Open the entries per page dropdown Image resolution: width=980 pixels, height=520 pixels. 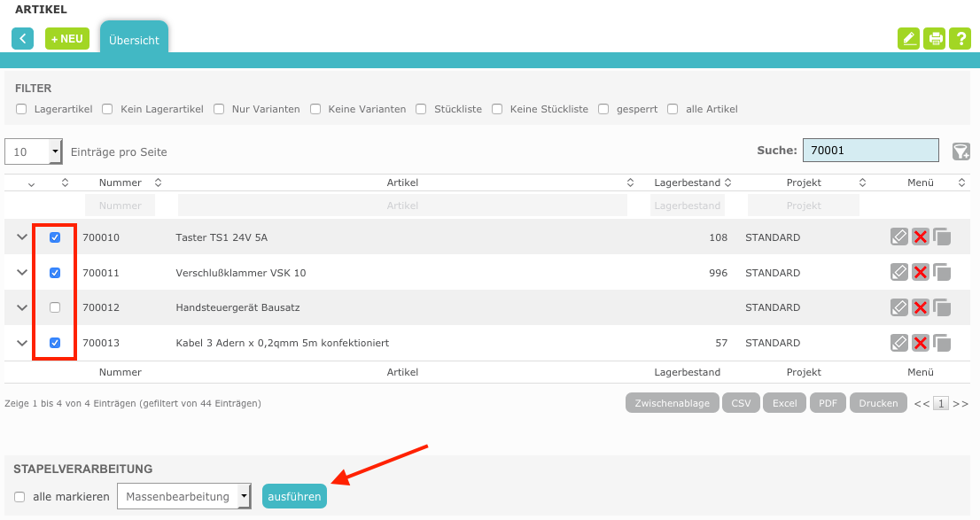pyautogui.click(x=34, y=151)
